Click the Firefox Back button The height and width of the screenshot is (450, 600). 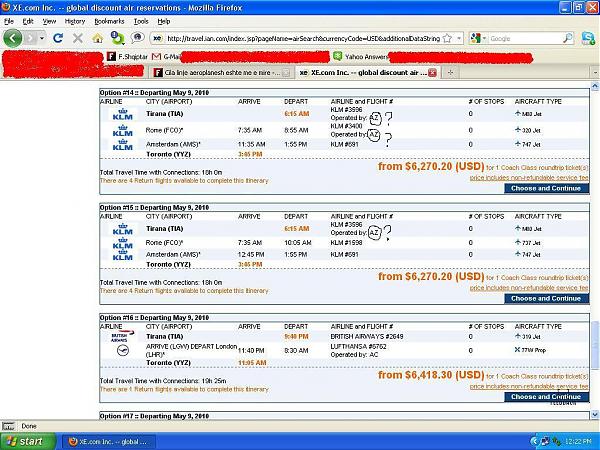coord(13,38)
